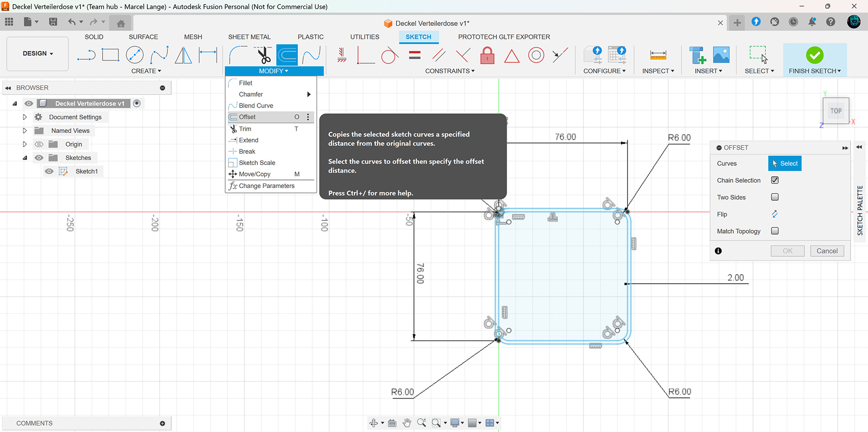Click the Select curves button
The height and width of the screenshot is (432, 868).
tap(785, 163)
